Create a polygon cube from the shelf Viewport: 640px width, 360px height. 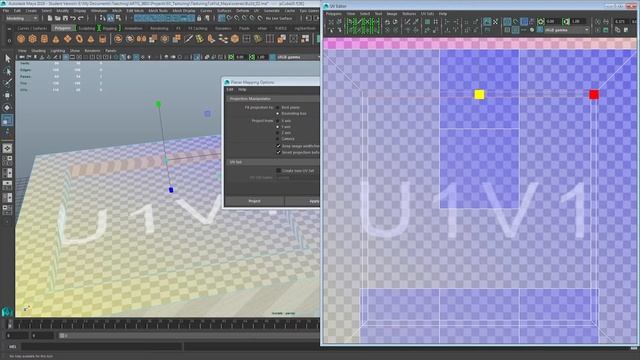pyautogui.click(x=32, y=39)
